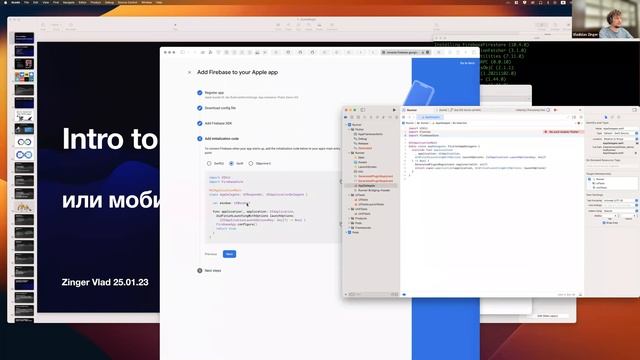Viewport: 640px width, 360px height.
Task: Open Debug menu in menu bar
Action: pyautogui.click(x=109, y=2)
